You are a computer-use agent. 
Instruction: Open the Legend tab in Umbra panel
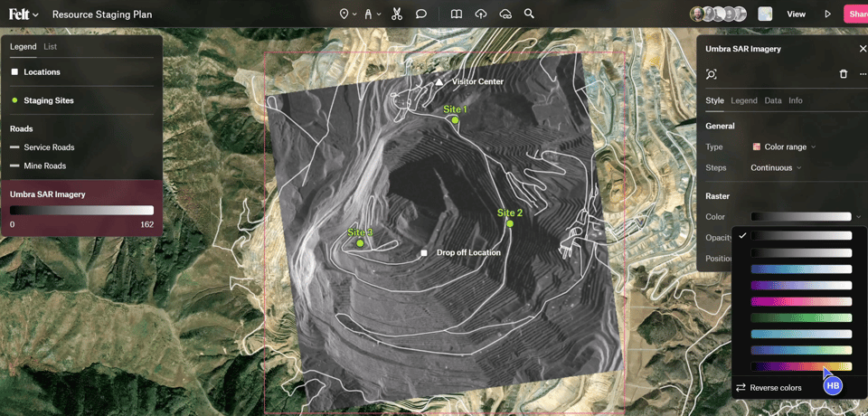(744, 100)
